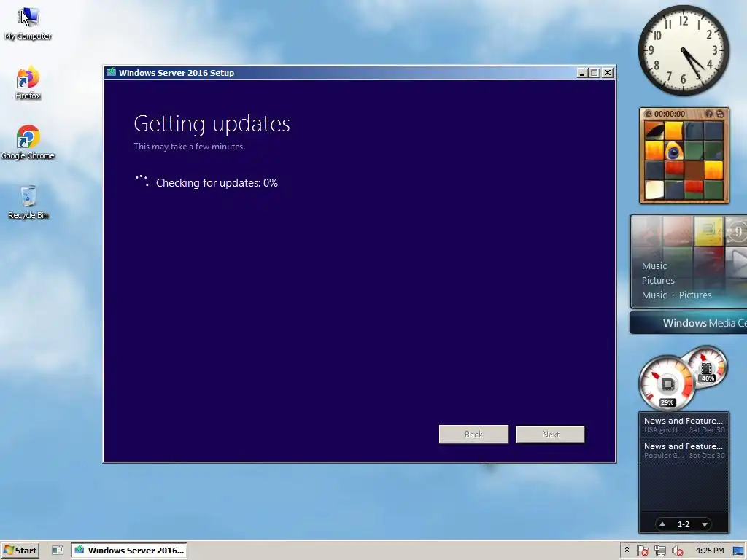The image size is (747, 560).
Task: Click the analog clock gadget
Action: click(x=684, y=50)
